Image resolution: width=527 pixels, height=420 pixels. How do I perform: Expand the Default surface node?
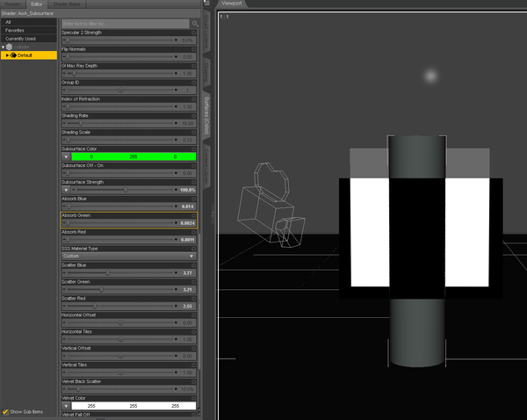7,55
